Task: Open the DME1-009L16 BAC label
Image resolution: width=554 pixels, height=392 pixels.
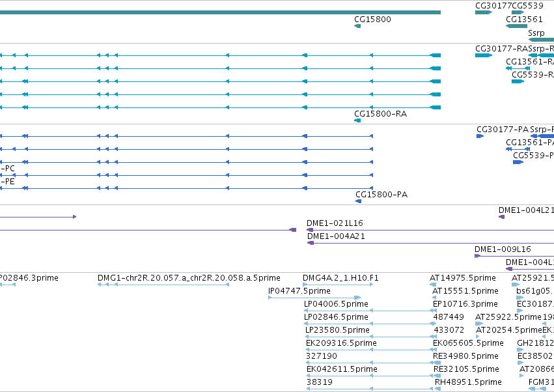Action: 503,249
